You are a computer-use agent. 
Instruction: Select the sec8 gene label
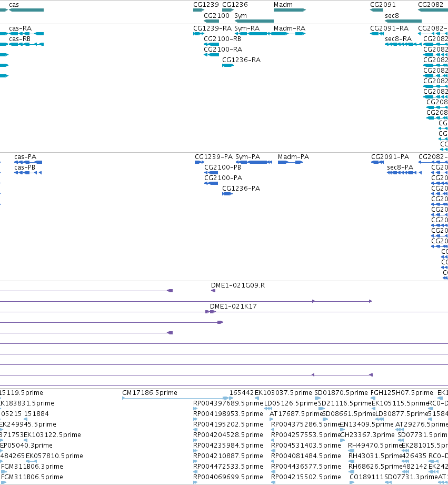[392, 16]
